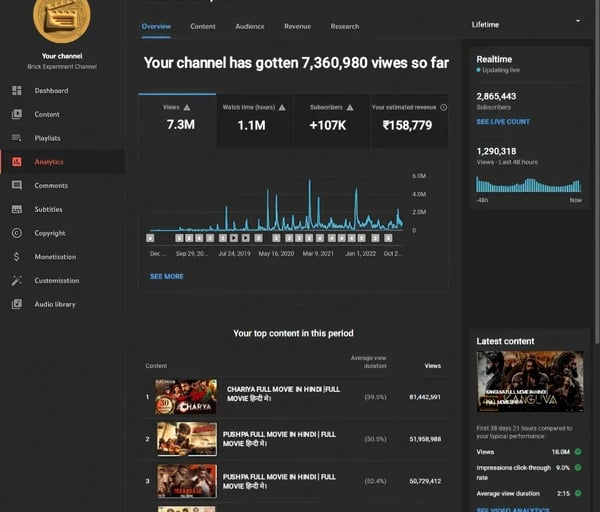600x512 pixels.
Task: Select the Views 7.3M metric card
Action: pos(177,121)
